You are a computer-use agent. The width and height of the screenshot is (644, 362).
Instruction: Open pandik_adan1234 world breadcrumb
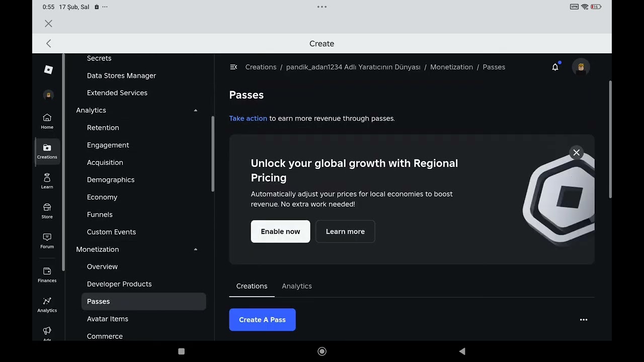point(353,67)
